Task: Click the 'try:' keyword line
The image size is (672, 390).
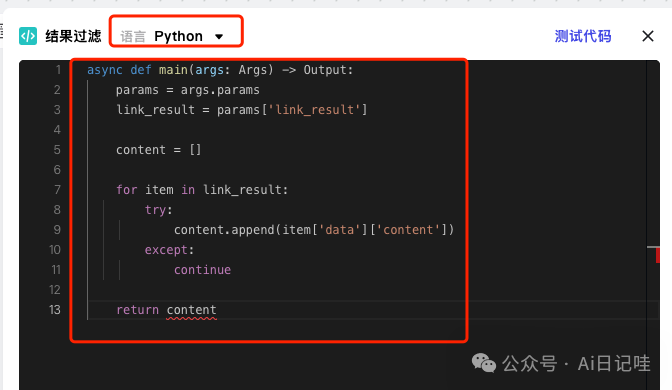Action: tap(159, 210)
